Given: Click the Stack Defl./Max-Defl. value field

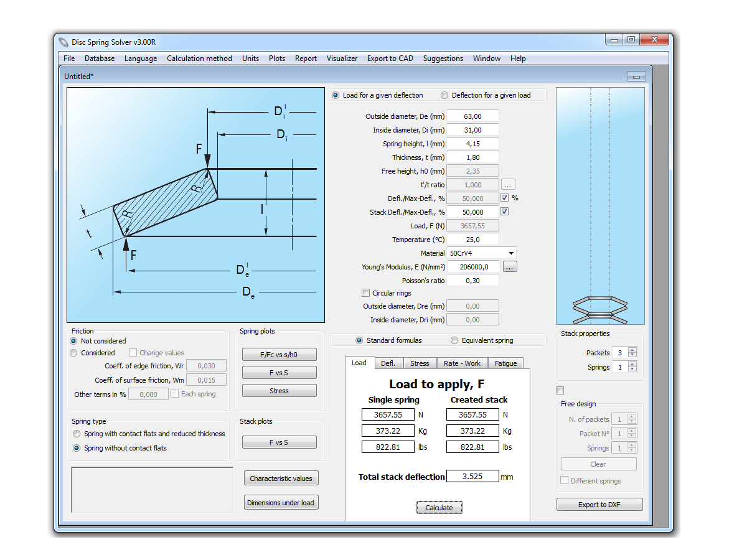Looking at the screenshot, I should pos(472,212).
